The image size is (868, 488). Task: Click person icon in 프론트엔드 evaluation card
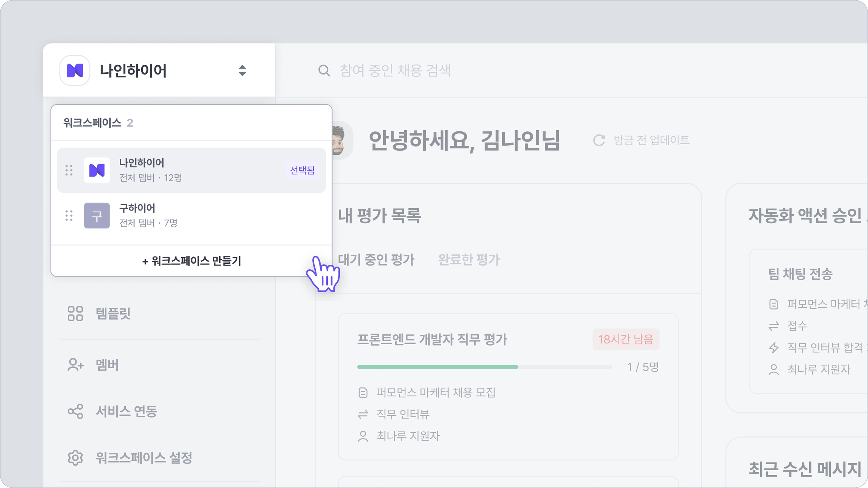pyautogui.click(x=363, y=436)
